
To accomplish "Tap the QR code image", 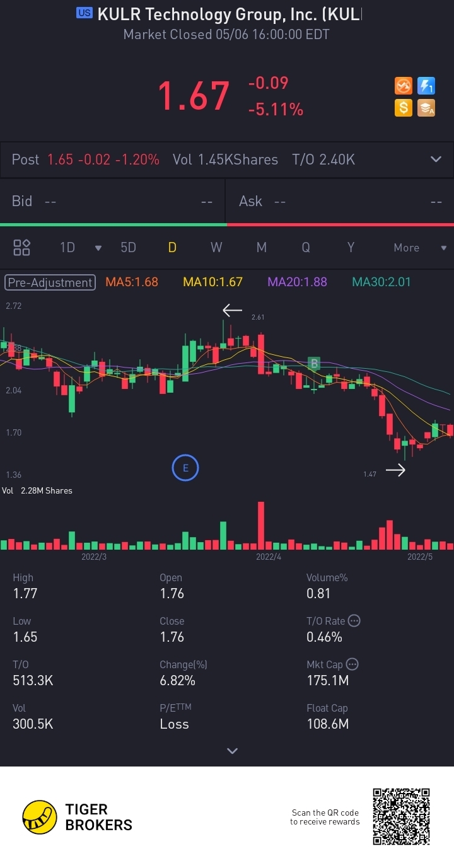I will tap(401, 816).
